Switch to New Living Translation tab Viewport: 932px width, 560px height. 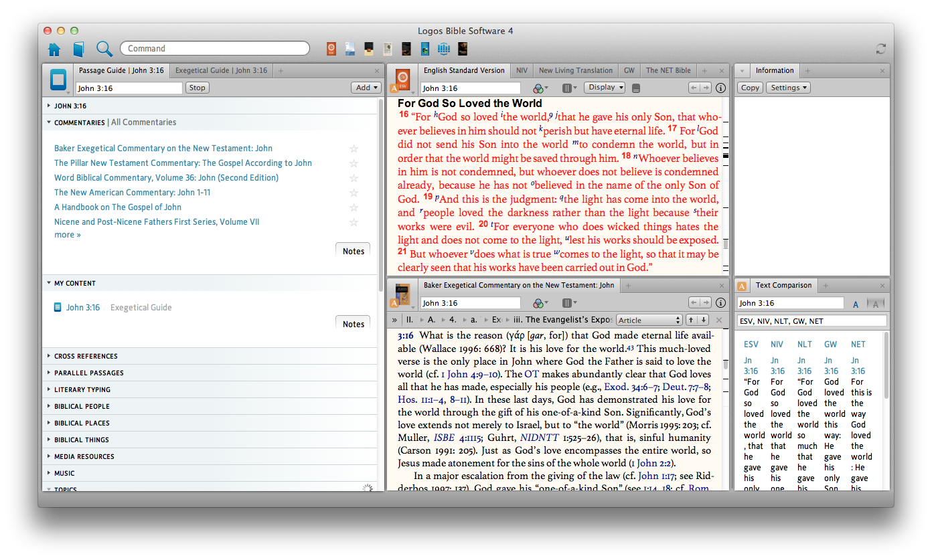576,70
